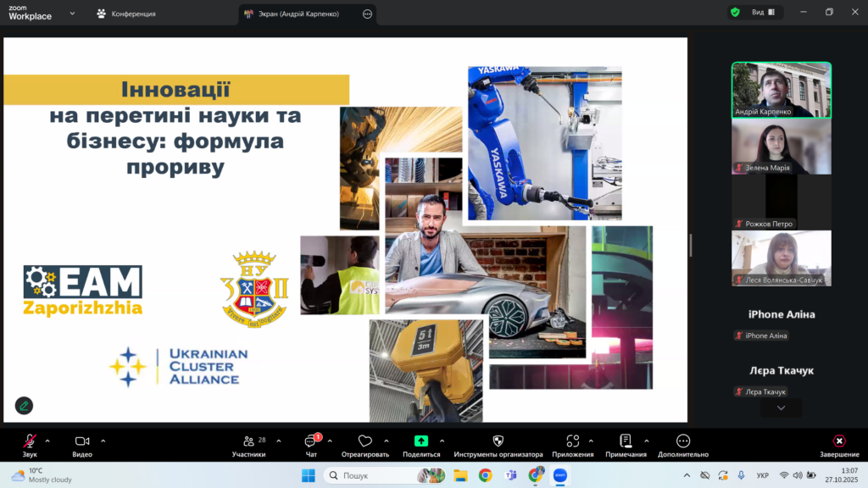Screen dimensions: 868x488
Task: Expand video options arrow next to Видео
Action: pyautogui.click(x=103, y=441)
